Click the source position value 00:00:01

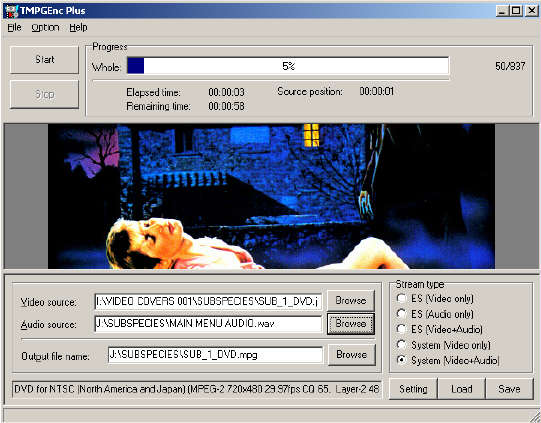pos(376,91)
